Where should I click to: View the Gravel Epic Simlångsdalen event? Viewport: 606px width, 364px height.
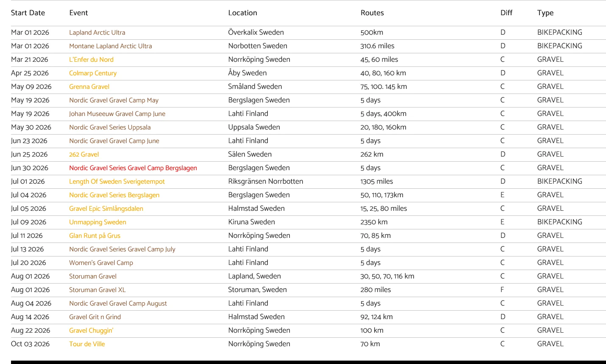pyautogui.click(x=106, y=209)
